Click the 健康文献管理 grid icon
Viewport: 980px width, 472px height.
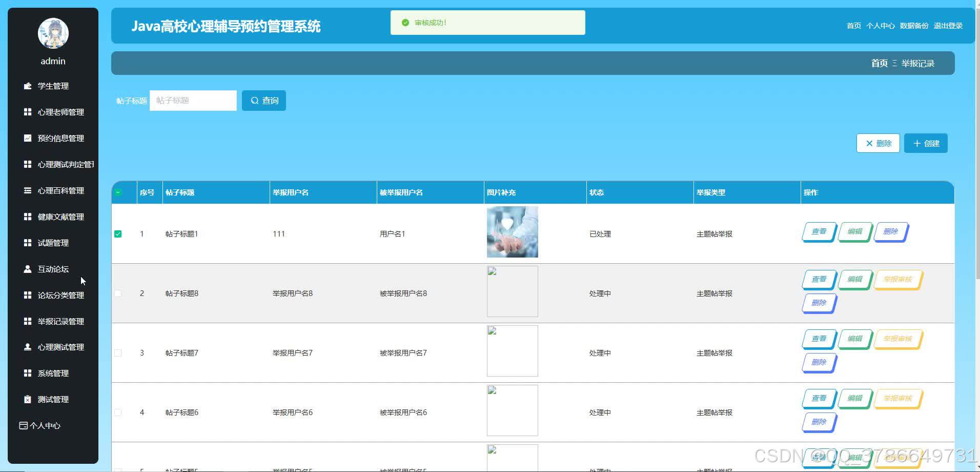pyautogui.click(x=28, y=217)
